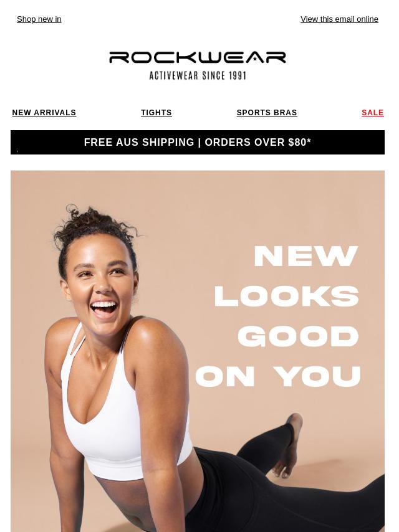Viewport: 399px width, 532px height.
Task: Click the 'LOOKS' word in hero headline
Action: (x=287, y=296)
